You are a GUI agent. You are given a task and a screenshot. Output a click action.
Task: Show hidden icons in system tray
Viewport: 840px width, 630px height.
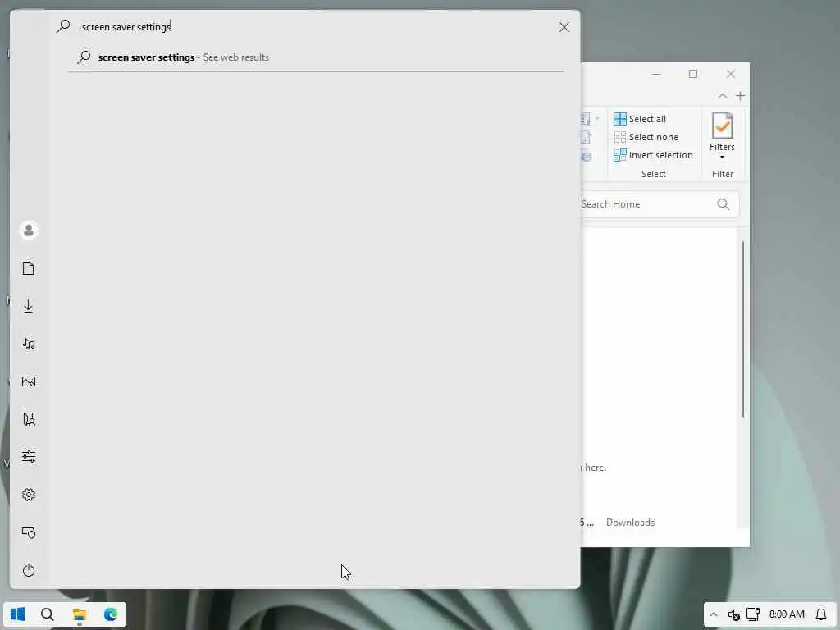(x=714, y=614)
